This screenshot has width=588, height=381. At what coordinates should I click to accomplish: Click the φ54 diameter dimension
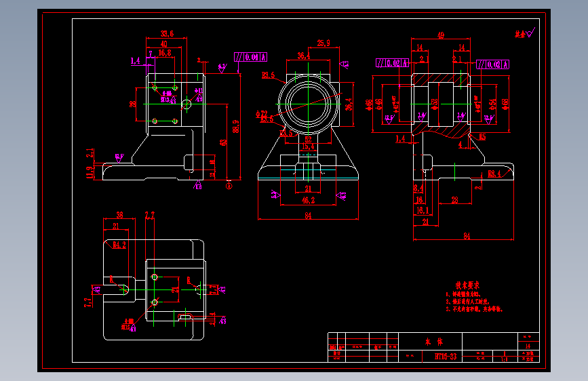[492, 104]
